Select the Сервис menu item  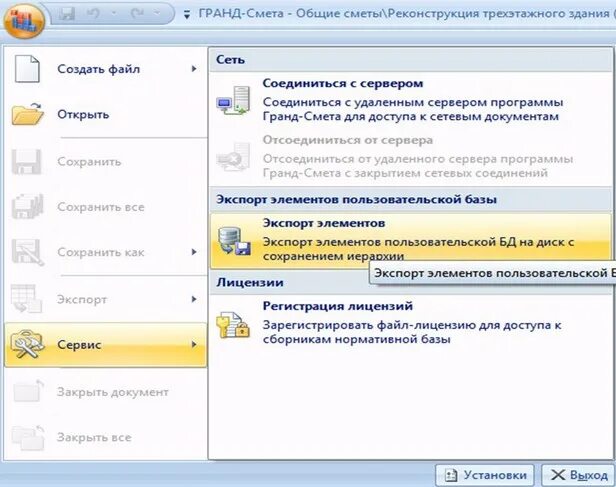(106, 345)
